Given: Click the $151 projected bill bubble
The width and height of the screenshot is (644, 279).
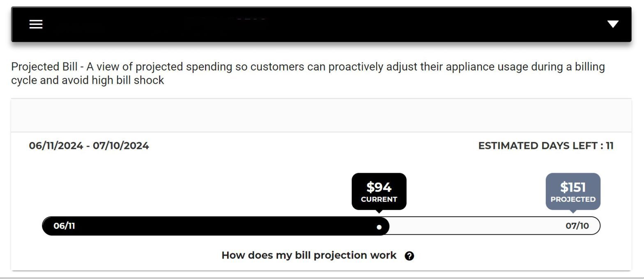Looking at the screenshot, I should tap(573, 192).
